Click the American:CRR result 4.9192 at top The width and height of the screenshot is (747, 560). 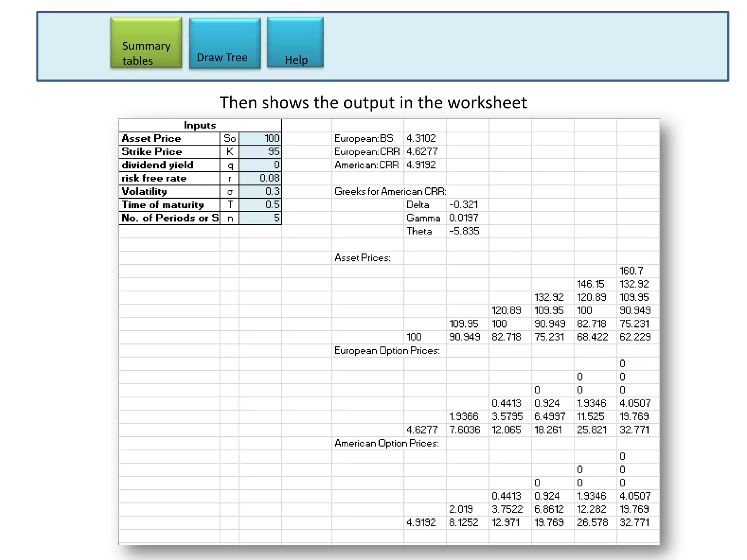[421, 165]
